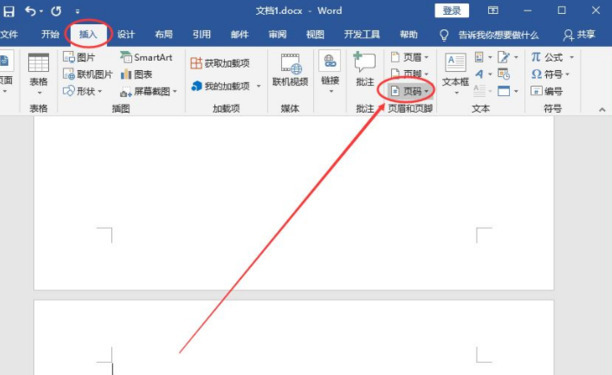Switch to the 视图 tab
The width and height of the screenshot is (612, 375).
315,34
